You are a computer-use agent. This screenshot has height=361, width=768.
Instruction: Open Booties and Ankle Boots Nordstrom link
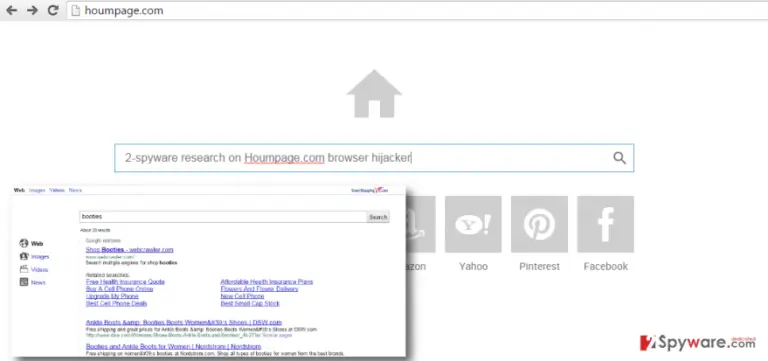point(173,347)
